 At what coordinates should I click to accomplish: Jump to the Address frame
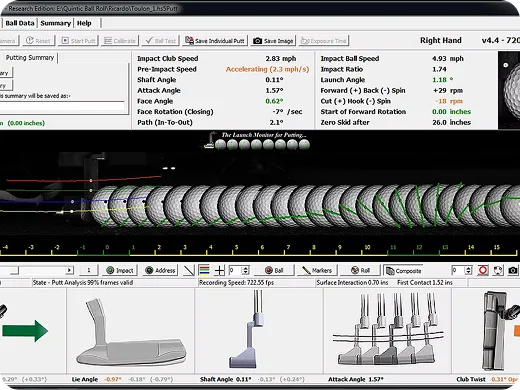[161, 270]
